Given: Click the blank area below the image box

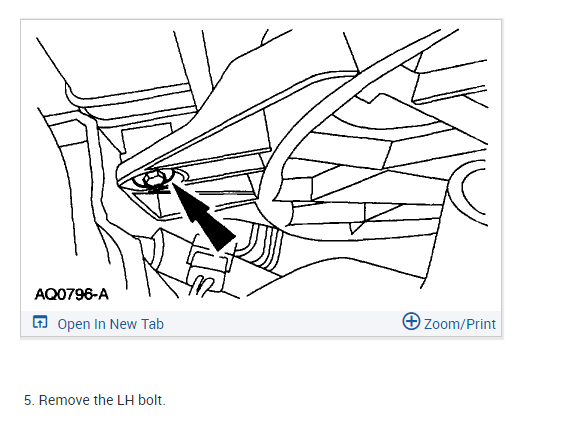Looking at the screenshot, I should pos(261,364).
